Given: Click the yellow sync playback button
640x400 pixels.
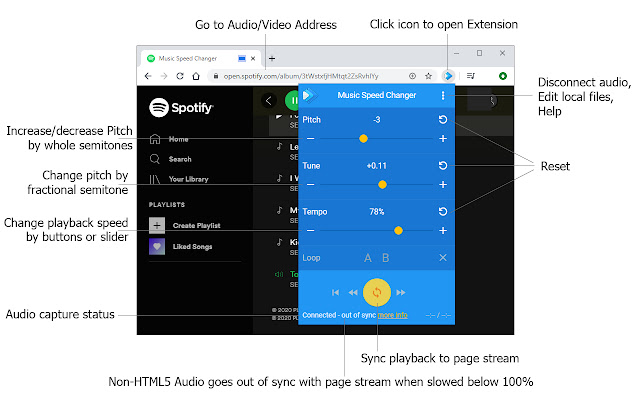Looking at the screenshot, I should click(x=377, y=292).
